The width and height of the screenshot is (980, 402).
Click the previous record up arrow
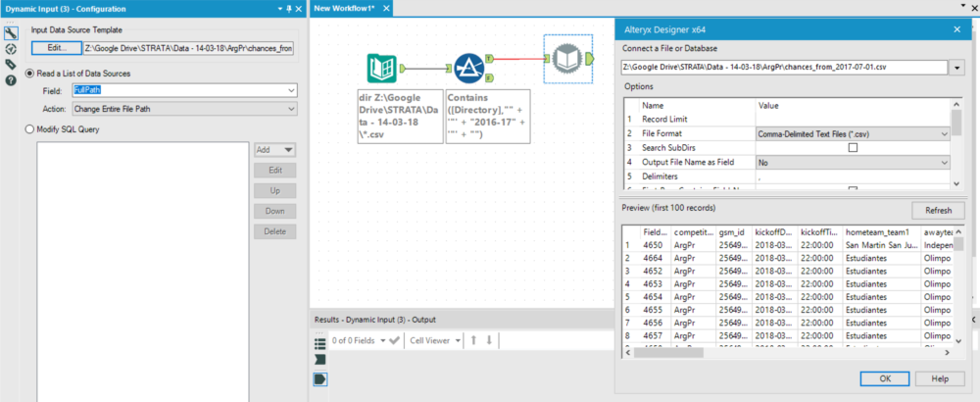pos(473,341)
